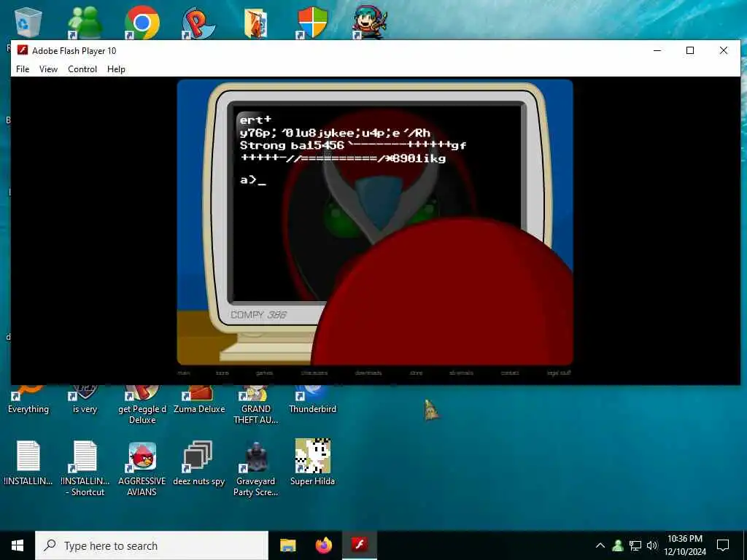Maximize the Adobe Flash Player window

click(x=690, y=50)
